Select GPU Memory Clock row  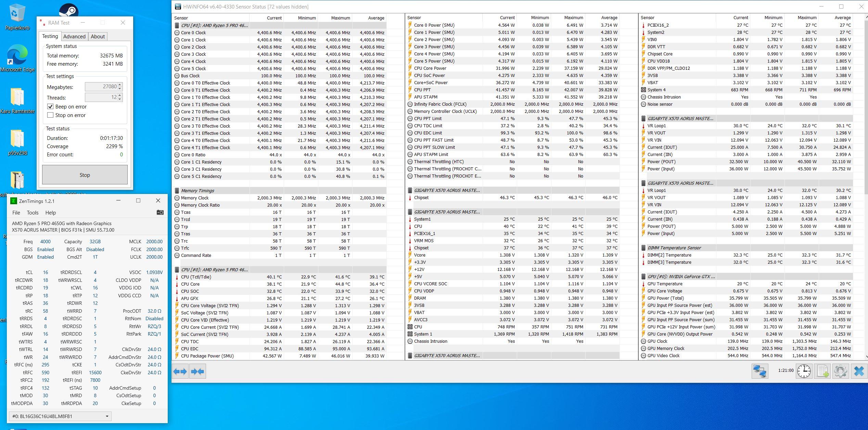[x=746, y=348]
